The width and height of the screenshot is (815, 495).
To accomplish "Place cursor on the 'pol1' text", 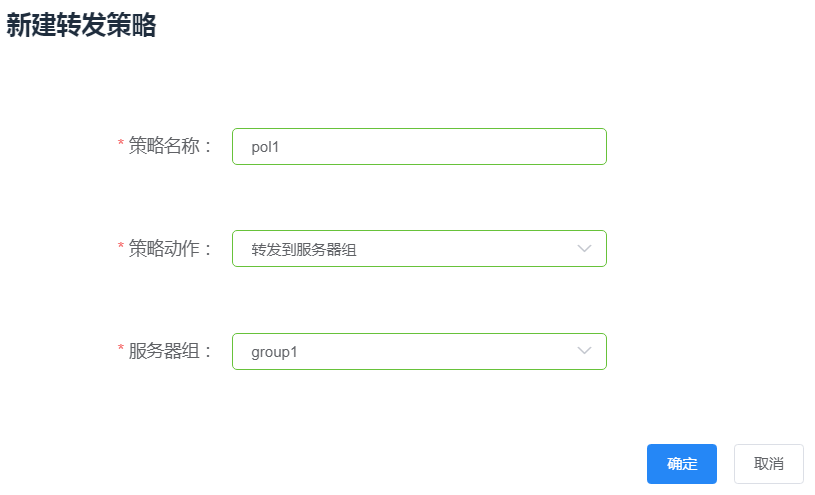I will click(x=265, y=147).
